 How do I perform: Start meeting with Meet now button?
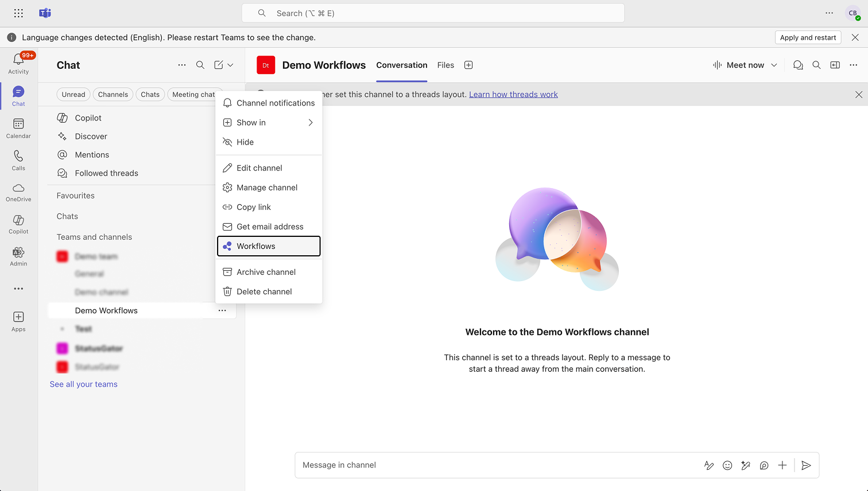pos(739,65)
